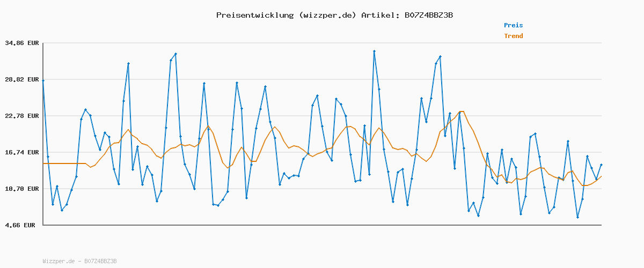This screenshot has width=644, height=268.
Task: Click the first blue price data point
Action: (43, 80)
